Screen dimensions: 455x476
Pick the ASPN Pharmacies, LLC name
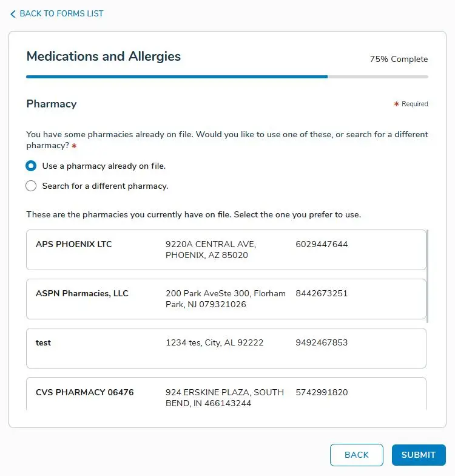click(82, 294)
